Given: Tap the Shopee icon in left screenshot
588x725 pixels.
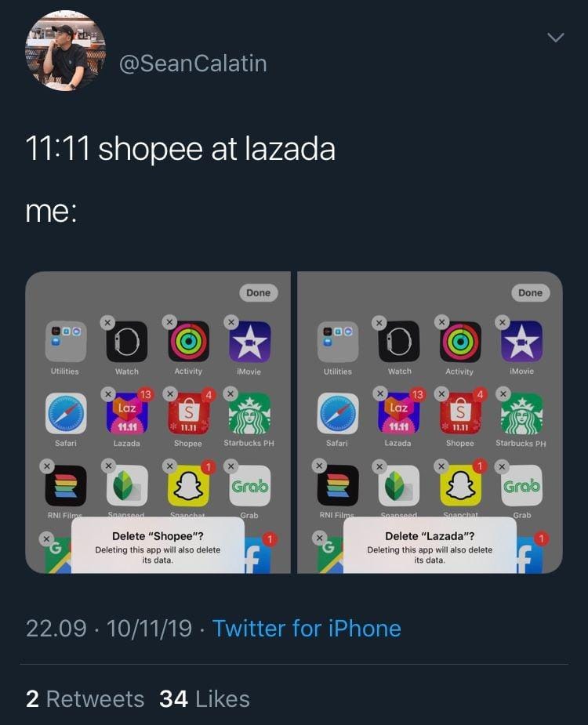Looking at the screenshot, I should (188, 414).
